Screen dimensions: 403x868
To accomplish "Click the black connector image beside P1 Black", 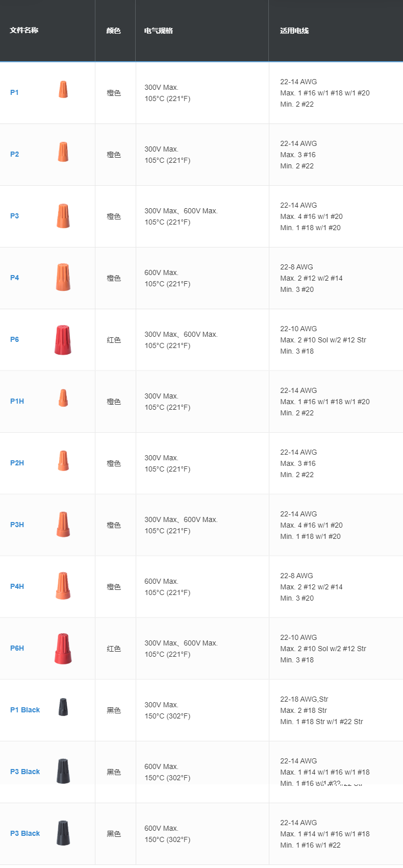I will 63,707.
